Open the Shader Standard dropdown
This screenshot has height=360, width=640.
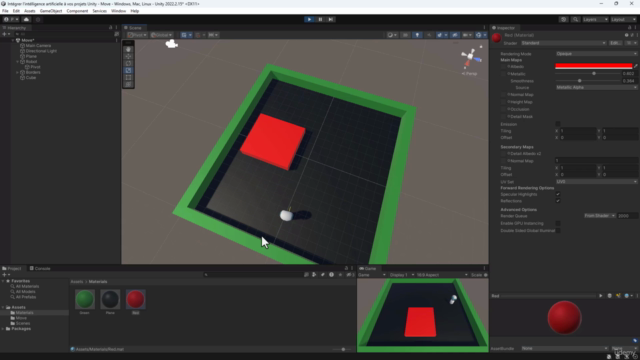point(563,43)
